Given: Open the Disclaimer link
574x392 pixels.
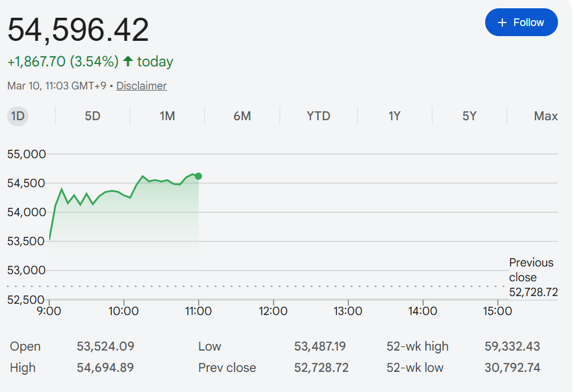Looking at the screenshot, I should coord(142,86).
